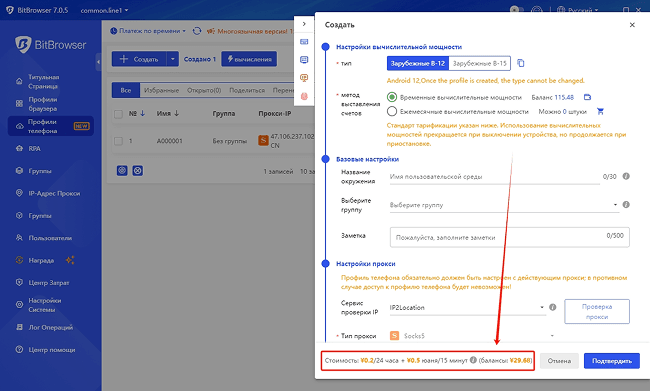
Task: Click info icon in cost summary
Action: pyautogui.click(x=473, y=360)
